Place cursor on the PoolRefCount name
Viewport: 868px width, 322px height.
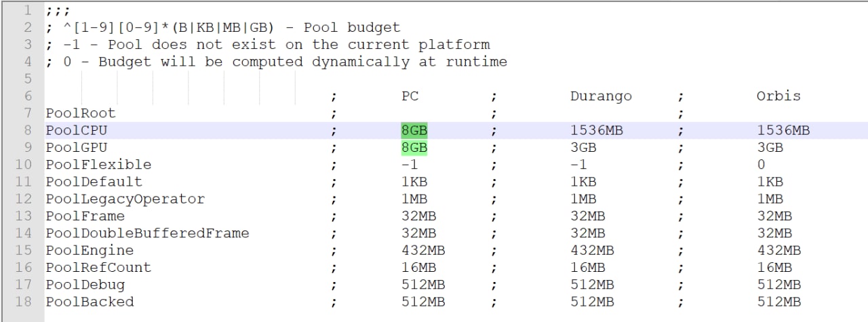point(98,267)
